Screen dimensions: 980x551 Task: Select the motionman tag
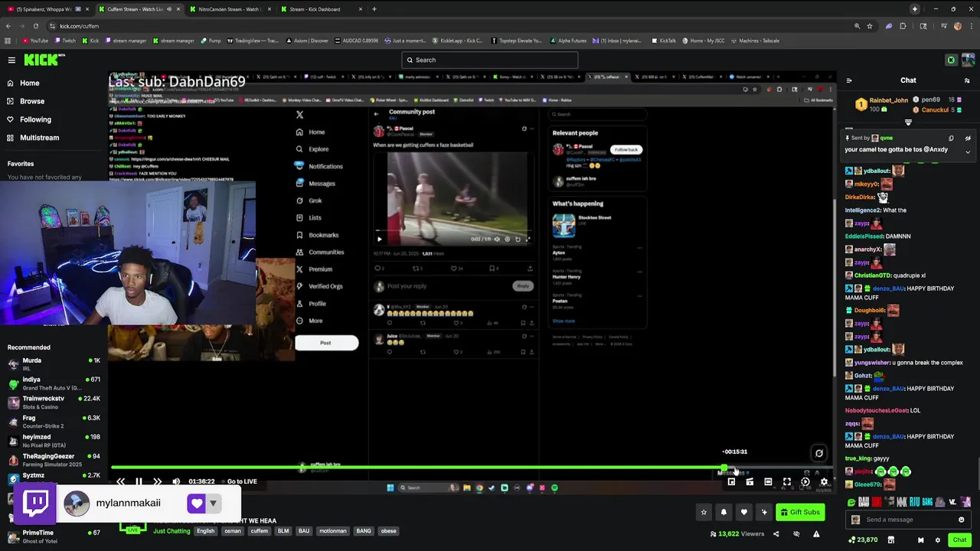(x=333, y=531)
